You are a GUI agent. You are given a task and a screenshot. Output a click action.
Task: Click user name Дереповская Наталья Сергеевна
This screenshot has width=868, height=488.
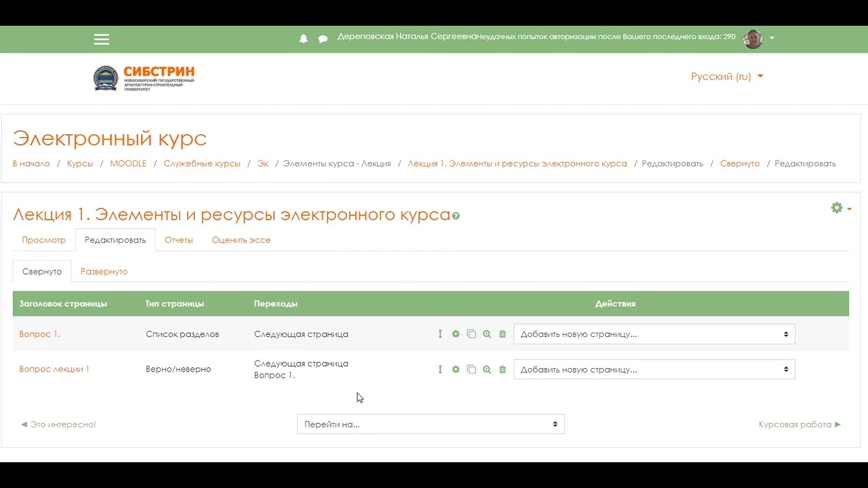408,37
